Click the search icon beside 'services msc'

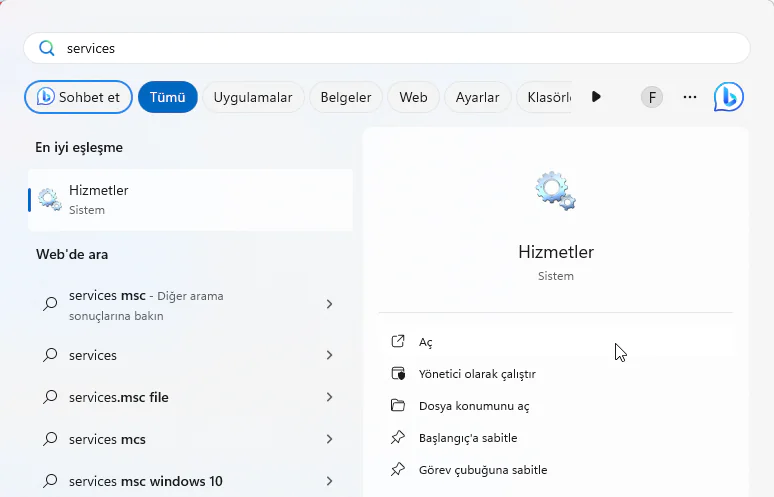tap(50, 304)
